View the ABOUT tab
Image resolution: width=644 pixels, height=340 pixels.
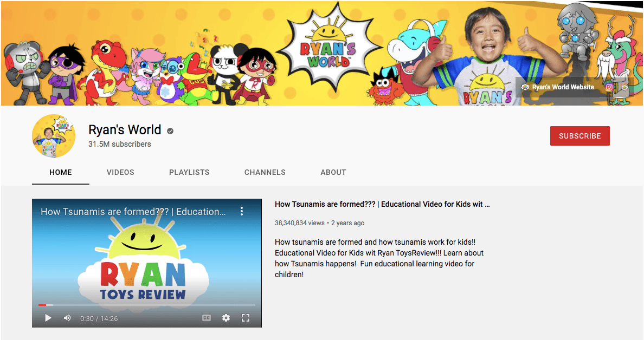point(333,172)
